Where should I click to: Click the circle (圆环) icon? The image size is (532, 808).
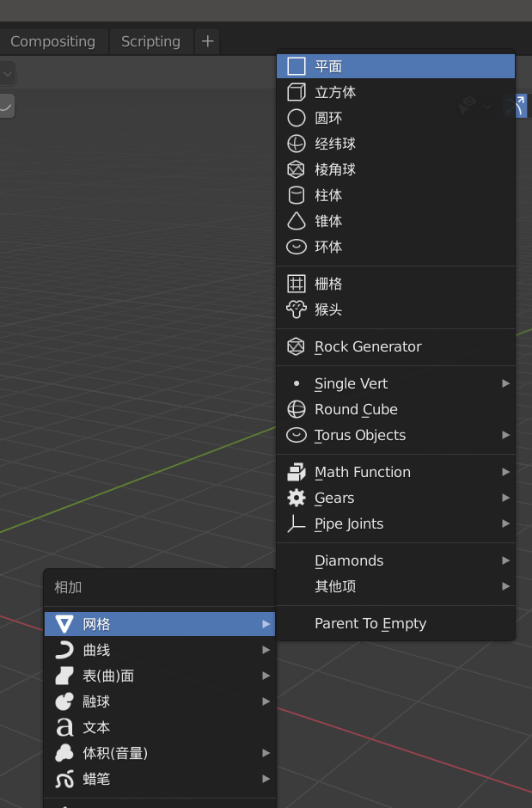pyautogui.click(x=297, y=118)
